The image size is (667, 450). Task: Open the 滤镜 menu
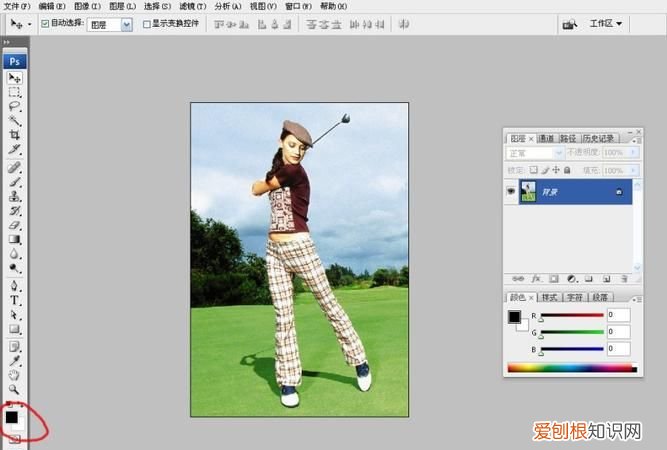(x=192, y=6)
